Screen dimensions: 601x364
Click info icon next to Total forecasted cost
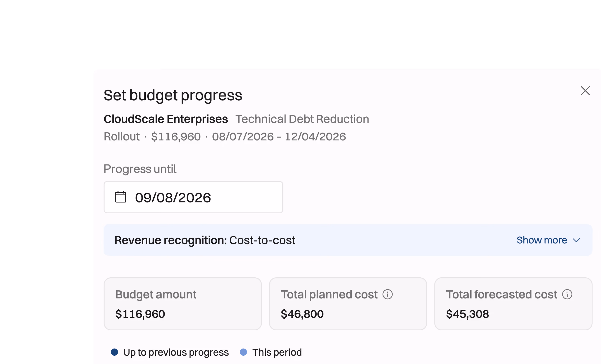pyautogui.click(x=567, y=294)
